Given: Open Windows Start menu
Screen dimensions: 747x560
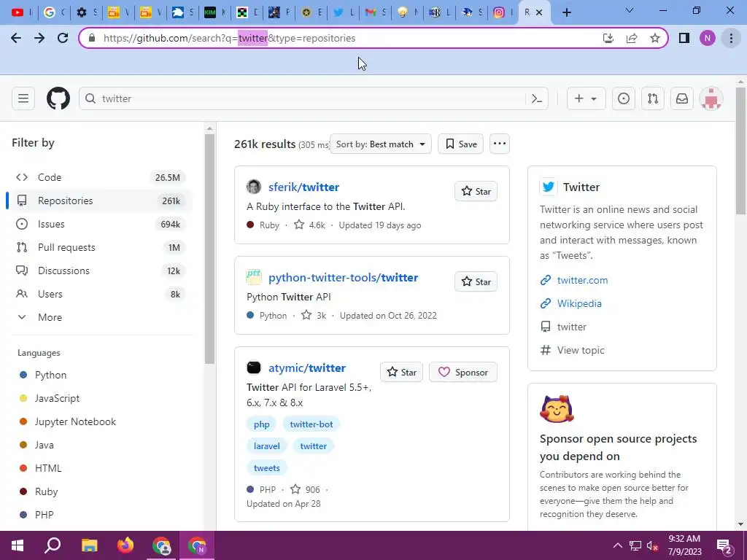Looking at the screenshot, I should [18, 545].
